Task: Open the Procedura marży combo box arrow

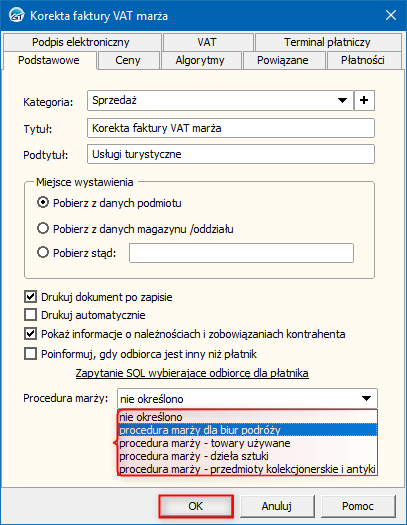Action: point(367,398)
